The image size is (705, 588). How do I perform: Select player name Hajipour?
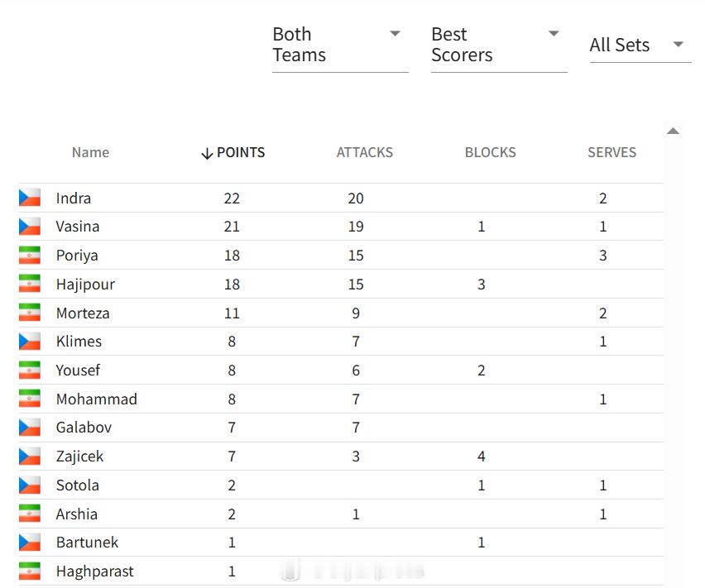point(85,284)
